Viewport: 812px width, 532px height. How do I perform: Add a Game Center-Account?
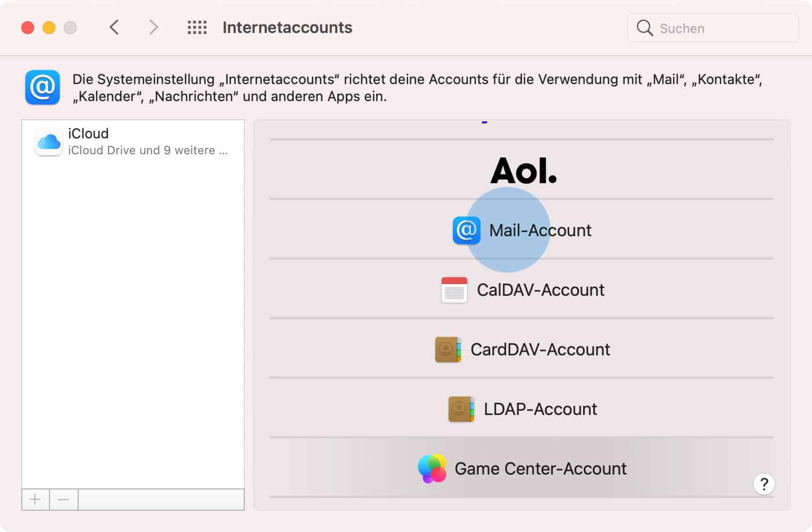tap(522, 468)
